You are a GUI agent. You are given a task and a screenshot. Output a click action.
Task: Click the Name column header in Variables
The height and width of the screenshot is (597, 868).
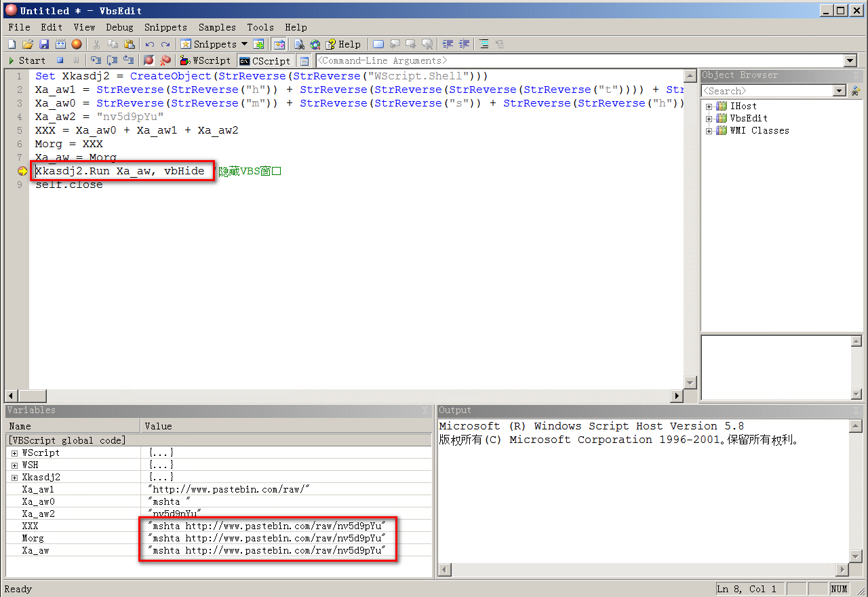[73, 426]
